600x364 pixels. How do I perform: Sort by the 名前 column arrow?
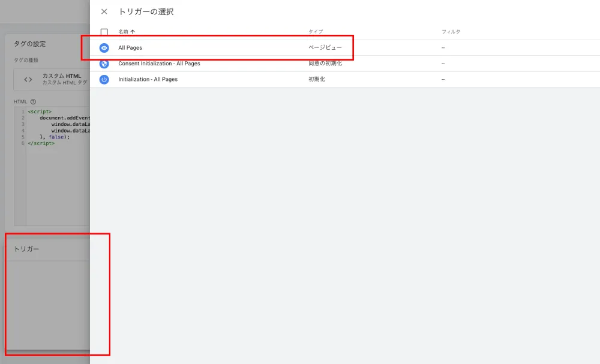coord(133,32)
